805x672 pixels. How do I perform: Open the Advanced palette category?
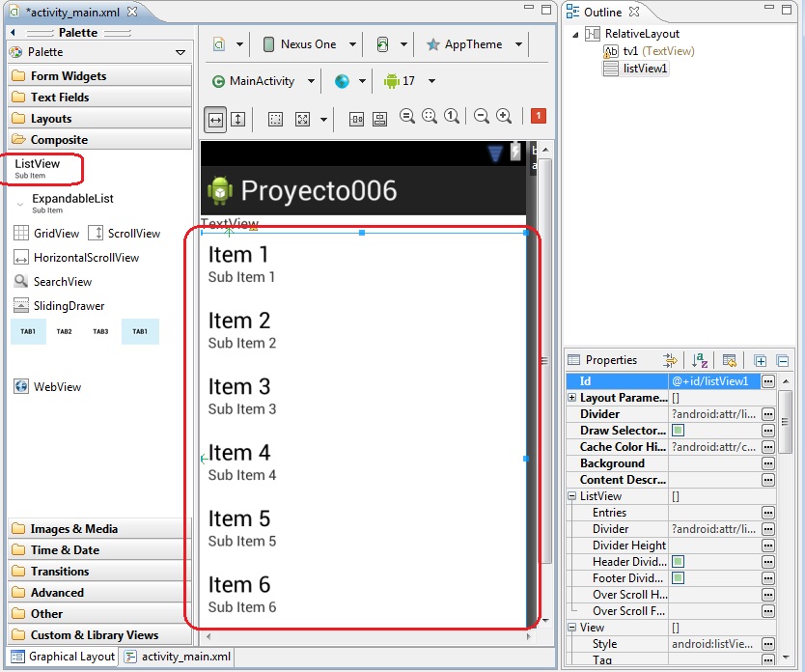[x=99, y=593]
